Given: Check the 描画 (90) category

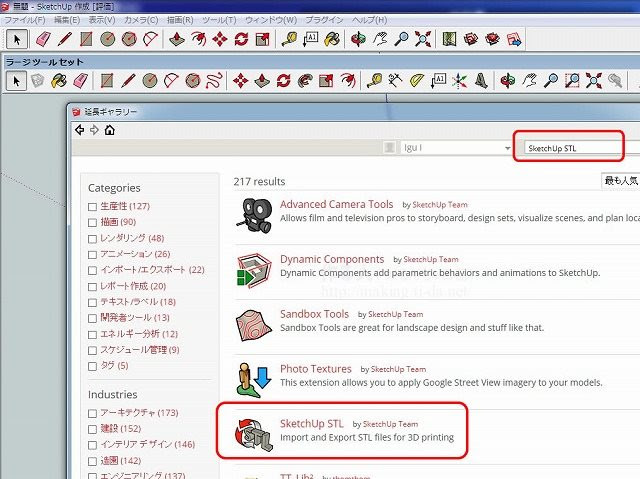Looking at the screenshot, I should [x=92, y=223].
